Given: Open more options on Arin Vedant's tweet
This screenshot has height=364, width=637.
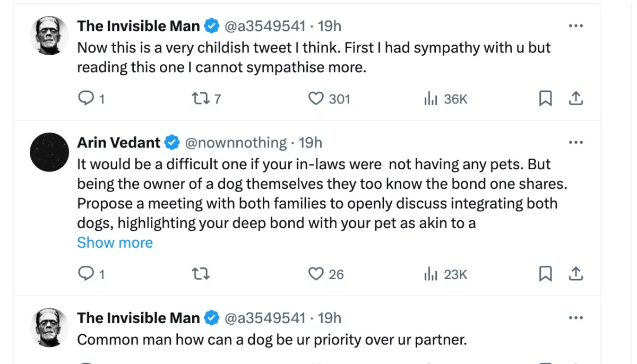Looking at the screenshot, I should (575, 143).
